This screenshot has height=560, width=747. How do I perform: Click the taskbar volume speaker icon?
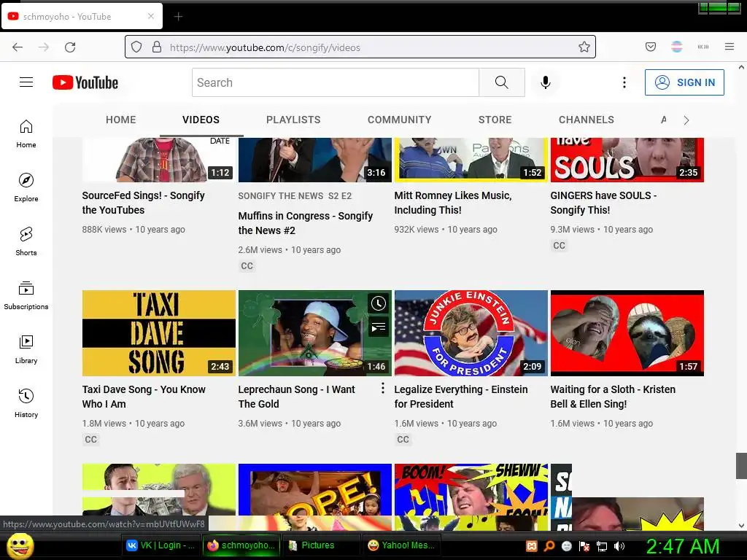tap(619, 546)
